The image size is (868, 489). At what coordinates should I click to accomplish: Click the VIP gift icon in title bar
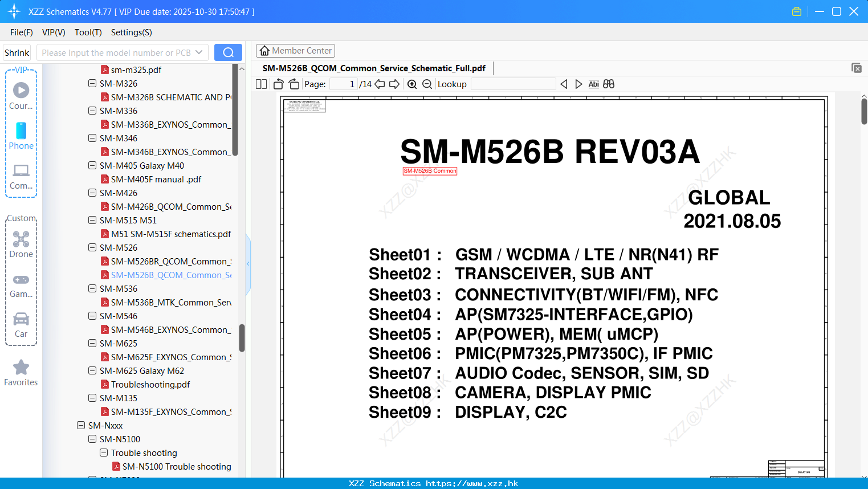point(797,11)
